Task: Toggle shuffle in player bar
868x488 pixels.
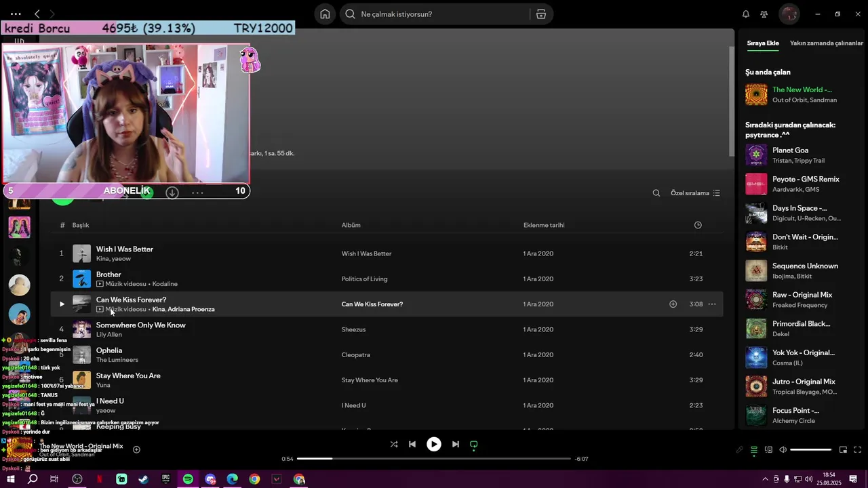Action: [394, 445]
